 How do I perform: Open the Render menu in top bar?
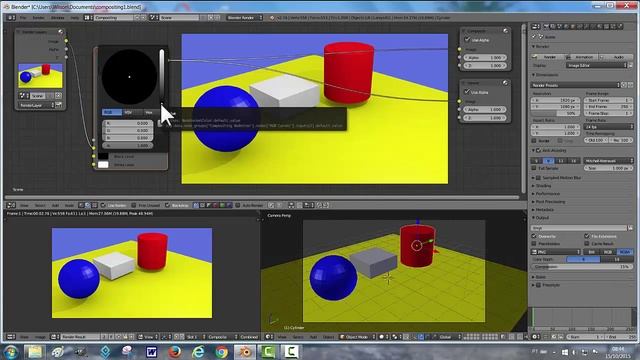click(x=38, y=18)
